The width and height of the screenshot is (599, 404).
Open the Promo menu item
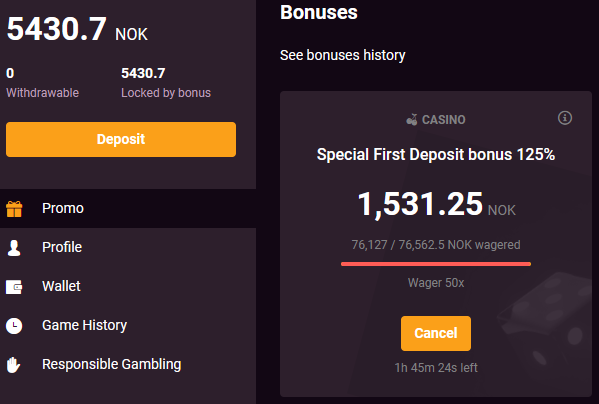[x=128, y=208]
